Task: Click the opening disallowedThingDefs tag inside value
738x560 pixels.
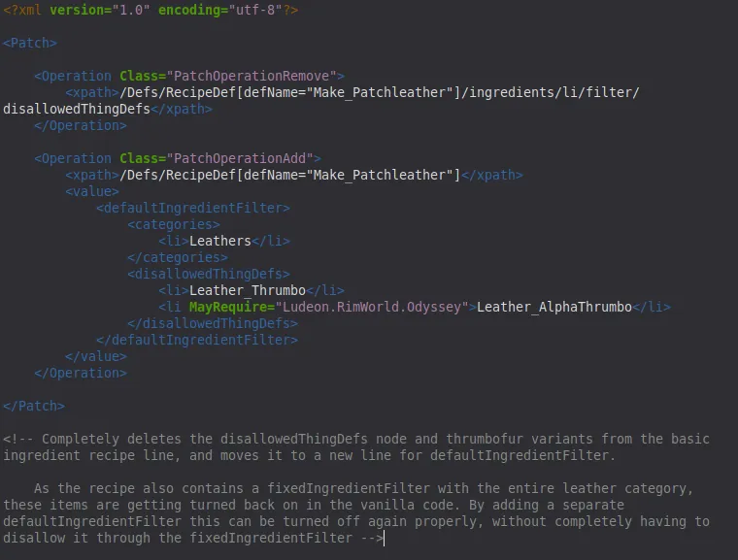Action: pos(209,274)
